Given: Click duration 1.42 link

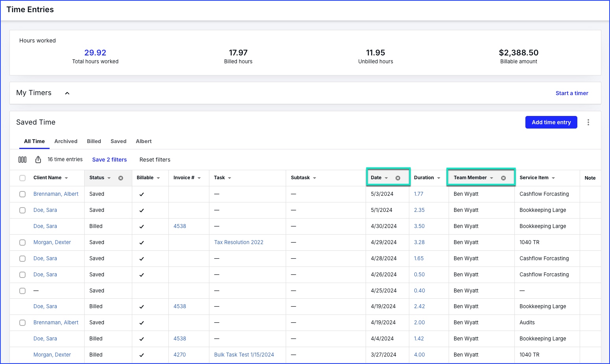Looking at the screenshot, I should point(419,338).
